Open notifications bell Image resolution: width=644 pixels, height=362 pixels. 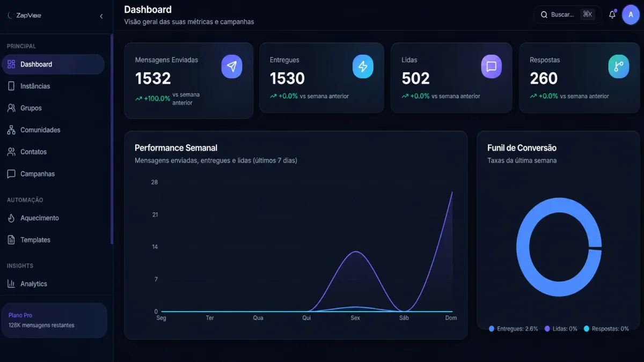click(612, 14)
